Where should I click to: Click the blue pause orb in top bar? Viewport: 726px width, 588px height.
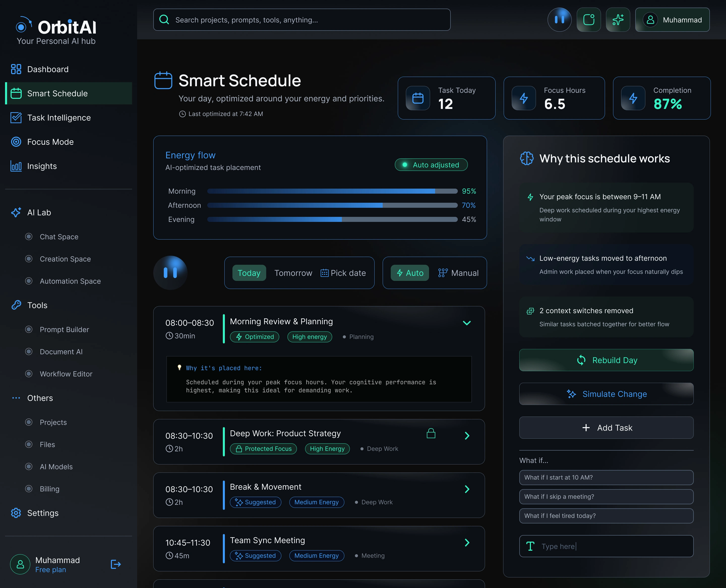tap(559, 20)
